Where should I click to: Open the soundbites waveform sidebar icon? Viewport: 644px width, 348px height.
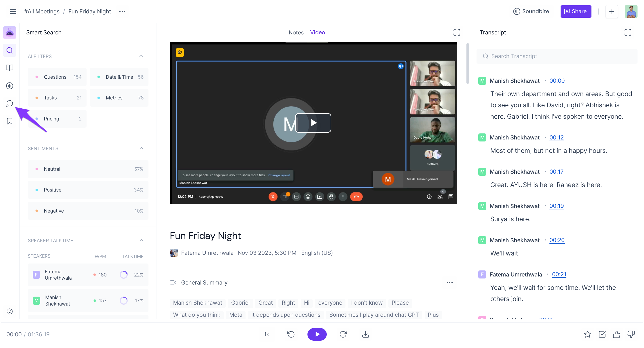(x=9, y=86)
